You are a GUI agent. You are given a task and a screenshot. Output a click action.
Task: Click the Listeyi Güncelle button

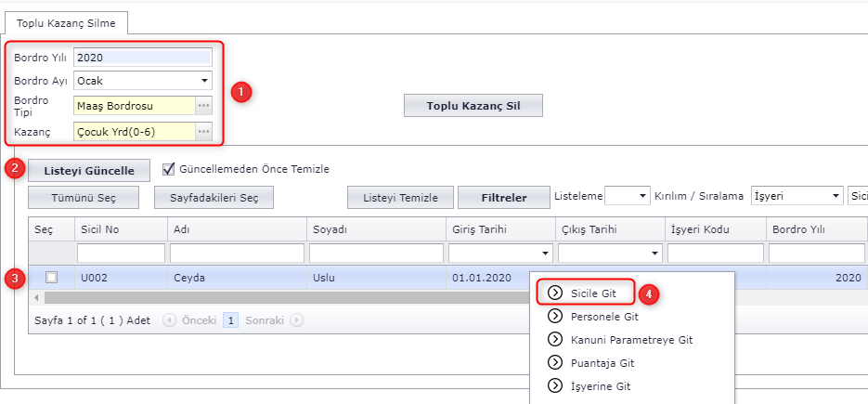click(x=87, y=171)
